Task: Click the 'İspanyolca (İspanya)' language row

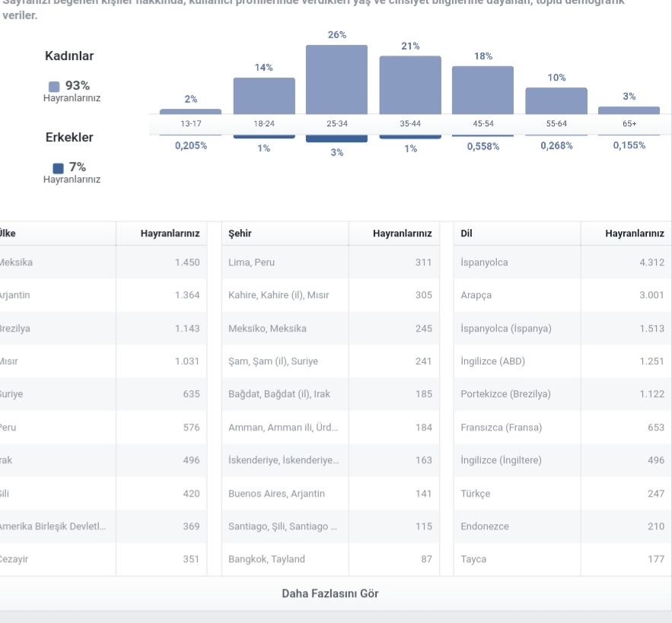Action: [x=562, y=328]
